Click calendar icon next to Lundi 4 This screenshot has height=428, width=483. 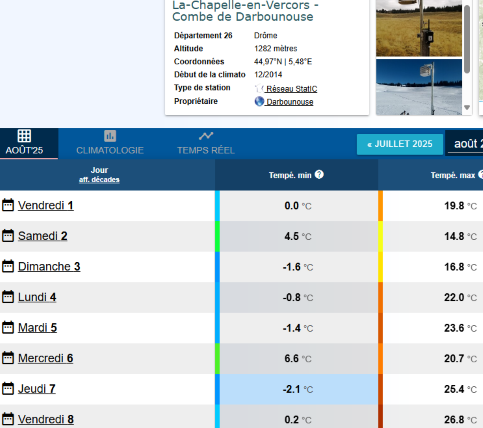[x=8, y=297]
